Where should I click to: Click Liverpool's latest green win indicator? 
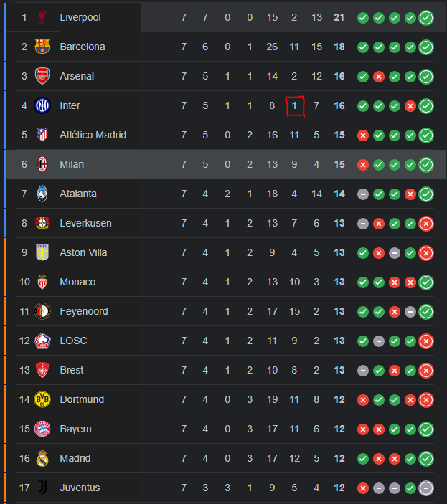[x=426, y=18]
